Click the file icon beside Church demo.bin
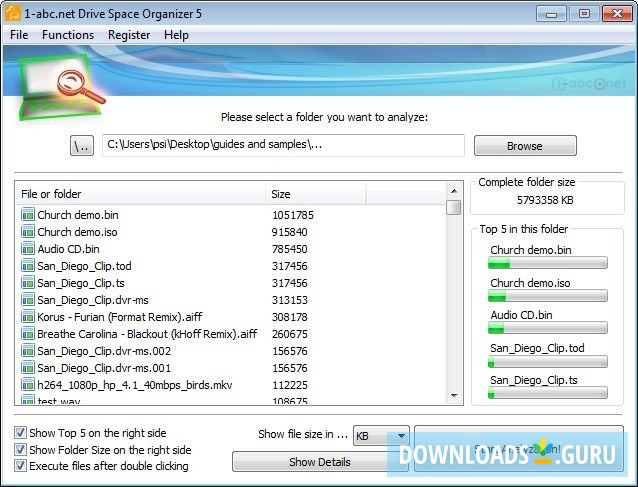 [28, 214]
